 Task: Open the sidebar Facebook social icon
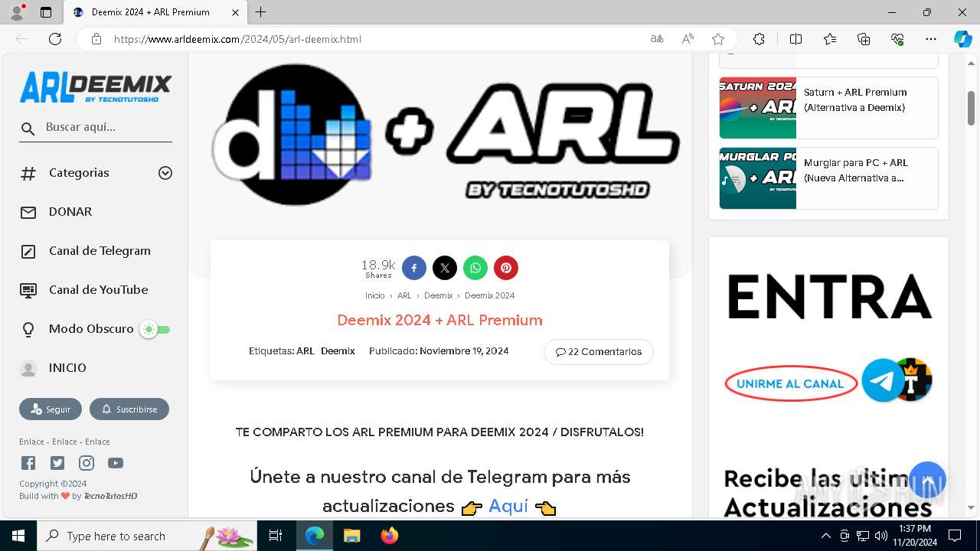[28, 463]
